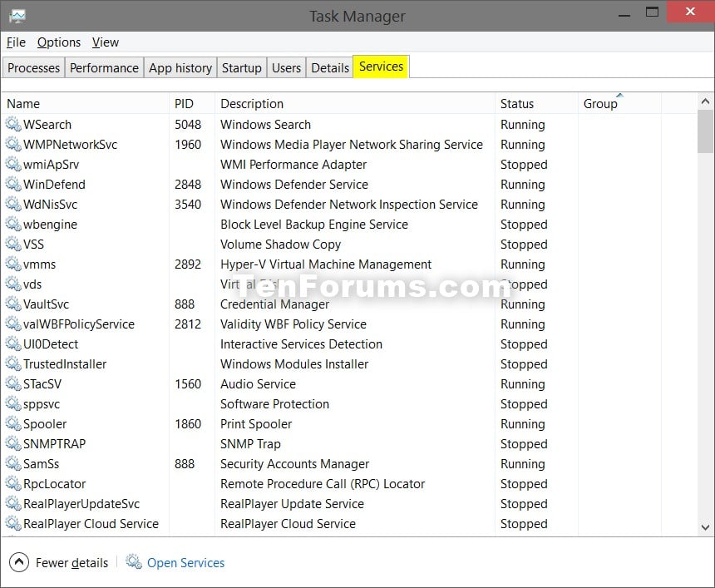Viewport: 715px width, 588px height.
Task: Click Stopped status of wmiApSrv row
Action: click(524, 164)
